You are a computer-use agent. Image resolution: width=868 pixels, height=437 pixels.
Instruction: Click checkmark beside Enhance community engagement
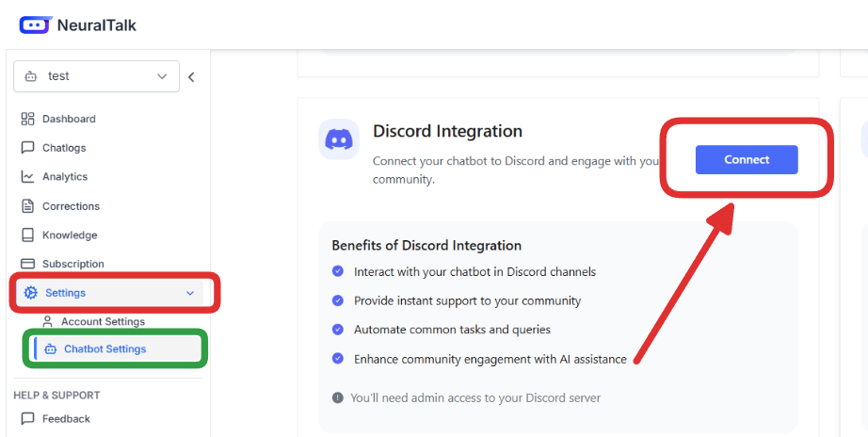[x=337, y=358]
